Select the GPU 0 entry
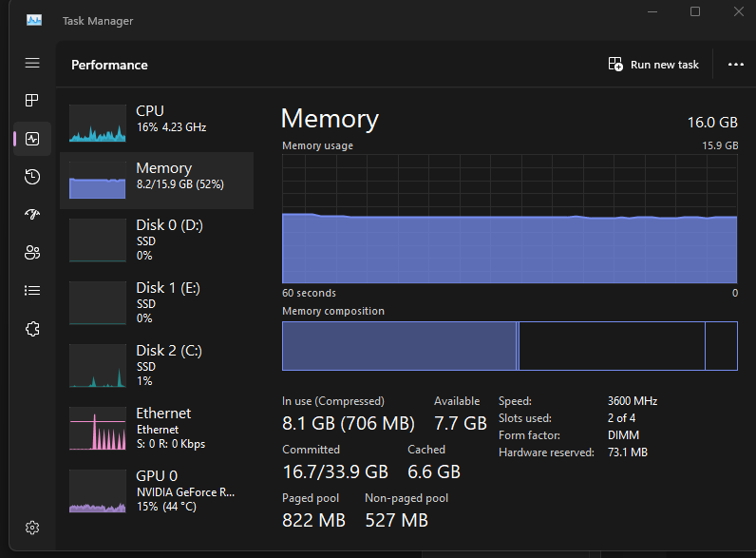756x558 pixels. (157, 490)
